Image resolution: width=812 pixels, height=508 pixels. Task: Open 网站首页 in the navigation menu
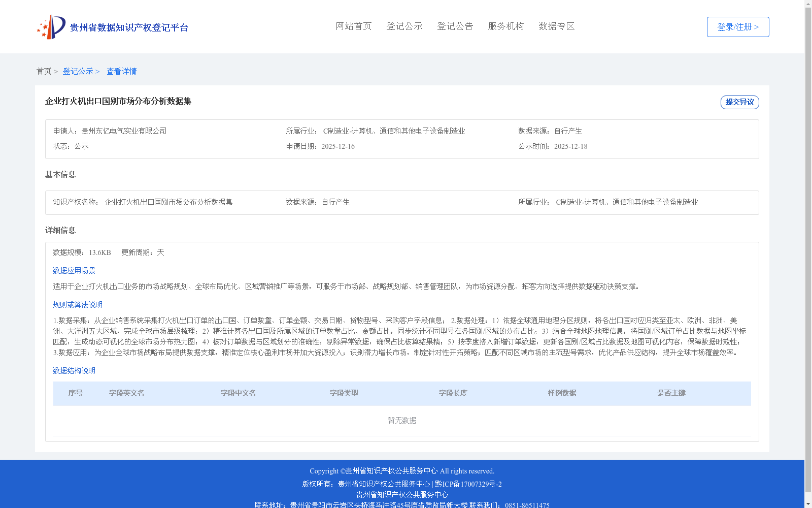coord(354,26)
